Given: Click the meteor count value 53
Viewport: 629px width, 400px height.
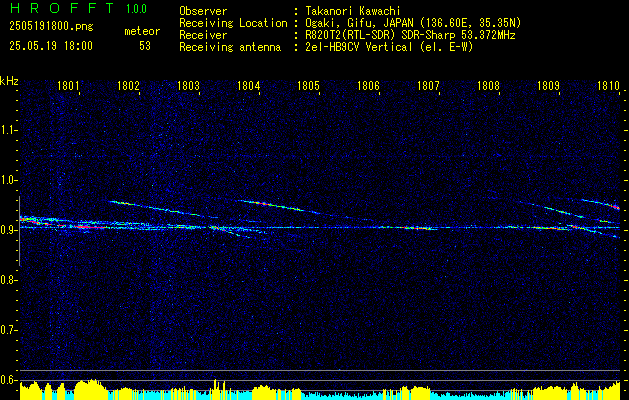Looking at the screenshot, I should coord(145,46).
